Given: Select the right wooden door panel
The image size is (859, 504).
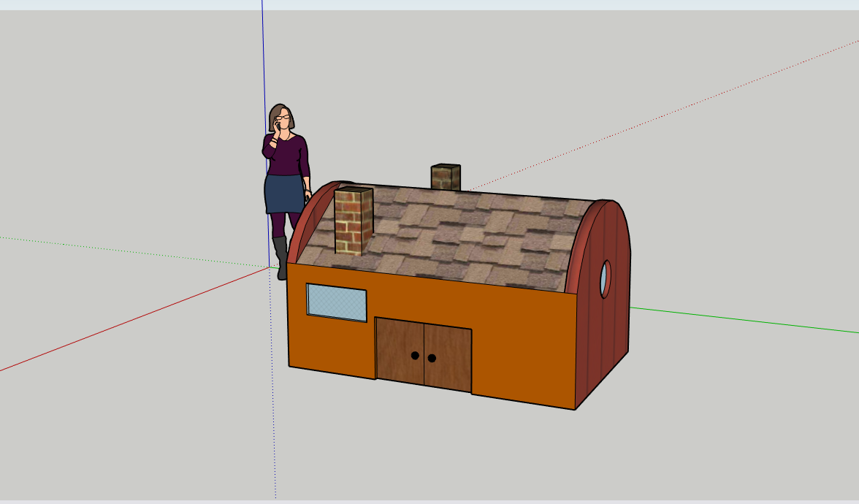Looking at the screenshot, I should [x=448, y=359].
